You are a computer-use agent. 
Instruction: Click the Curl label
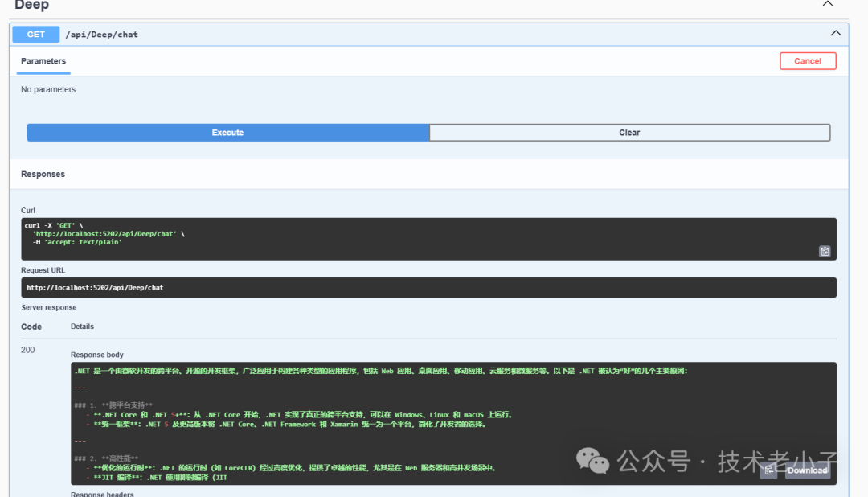28,211
